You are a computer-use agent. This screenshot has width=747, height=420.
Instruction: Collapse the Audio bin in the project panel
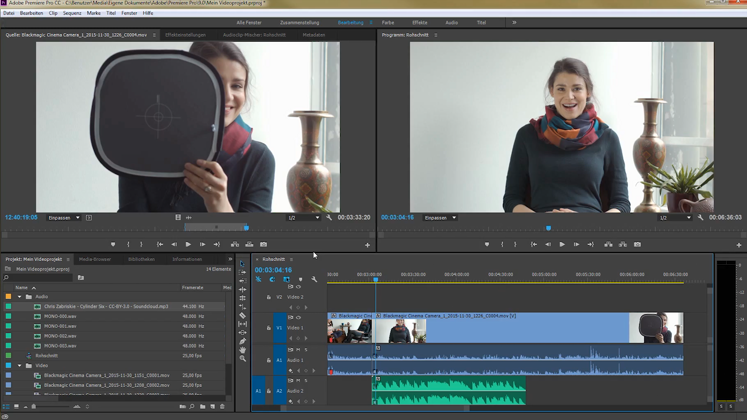tap(19, 297)
